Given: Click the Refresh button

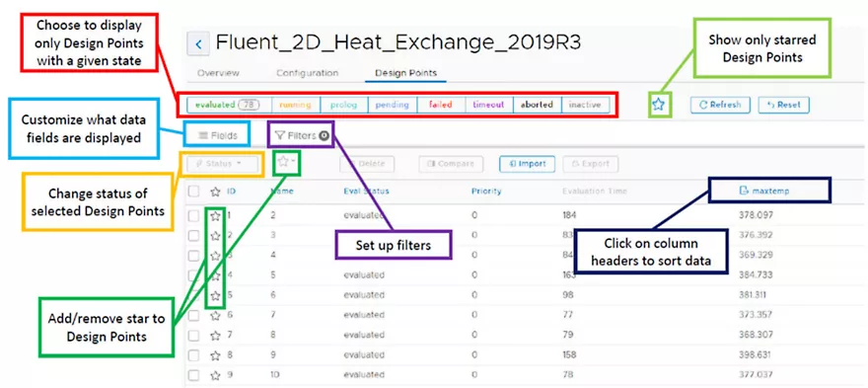Looking at the screenshot, I should (x=720, y=105).
